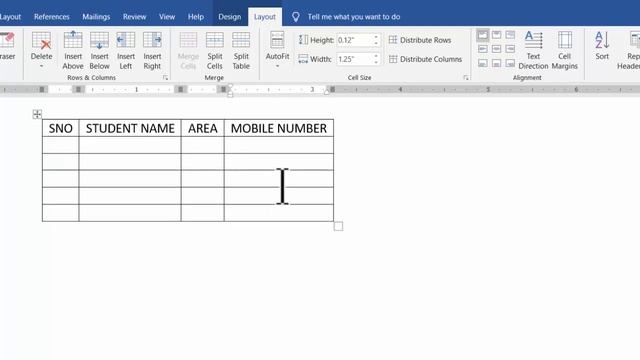Screen dimensions: 640x360
Task: Click the MOBILE NUMBER header cell
Action: tap(279, 128)
